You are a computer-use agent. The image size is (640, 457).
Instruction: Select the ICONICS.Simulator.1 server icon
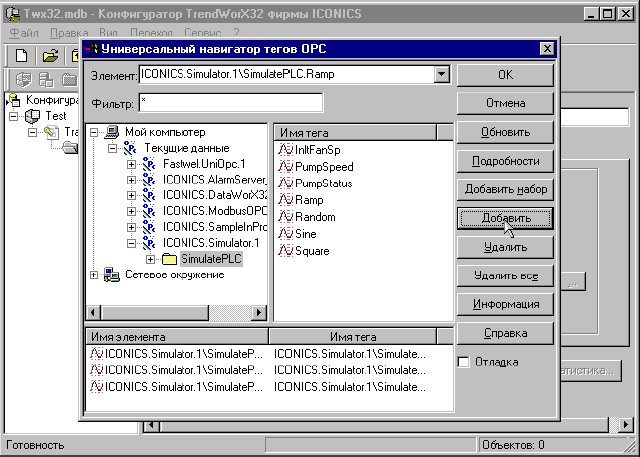tap(149, 243)
